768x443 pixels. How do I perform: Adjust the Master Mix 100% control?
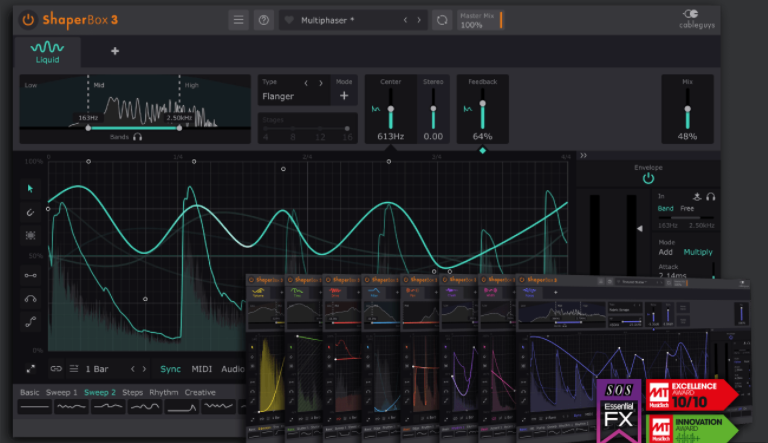click(480, 20)
